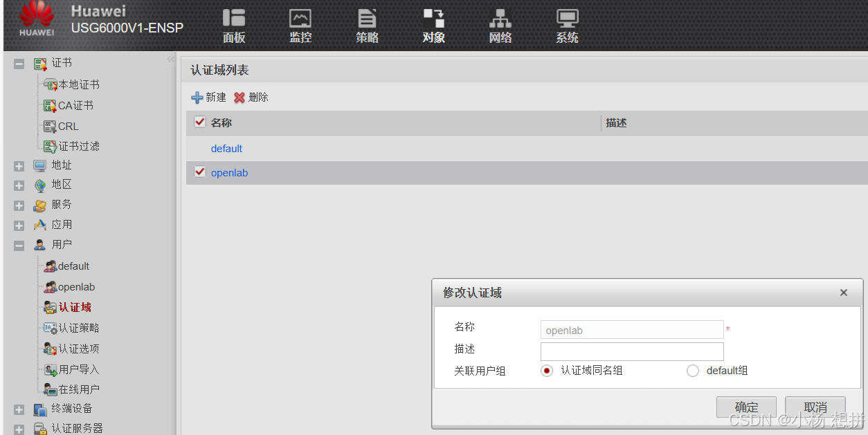Click the Huawei logo
The width and height of the screenshot is (868, 435).
[x=37, y=19]
